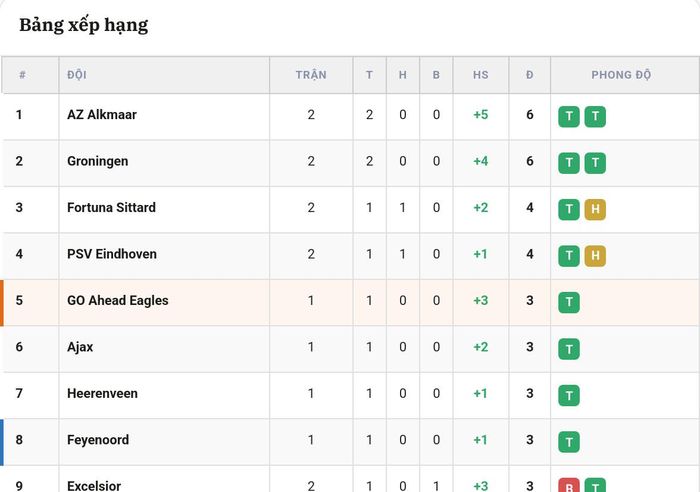The image size is (700, 492).
Task: Open the PSV Eindhoven team name
Action: click(x=112, y=254)
